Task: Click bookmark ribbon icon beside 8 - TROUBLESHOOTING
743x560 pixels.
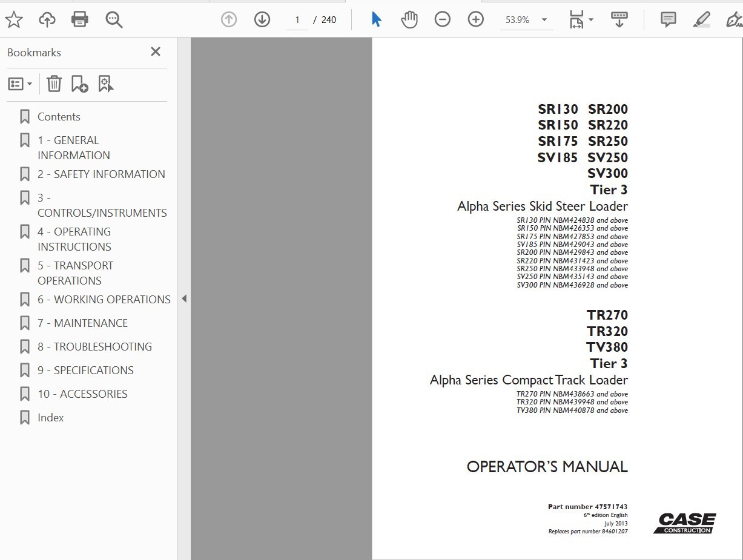Action: (25, 347)
